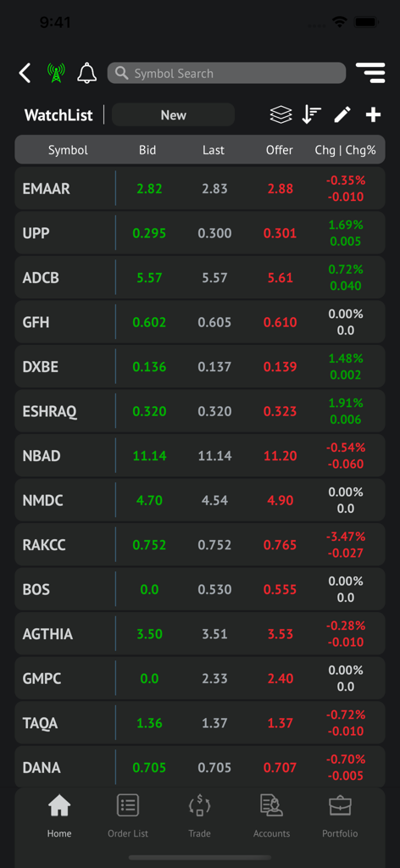The image size is (400, 868).
Task: Tap the Bid column header
Action: (147, 150)
